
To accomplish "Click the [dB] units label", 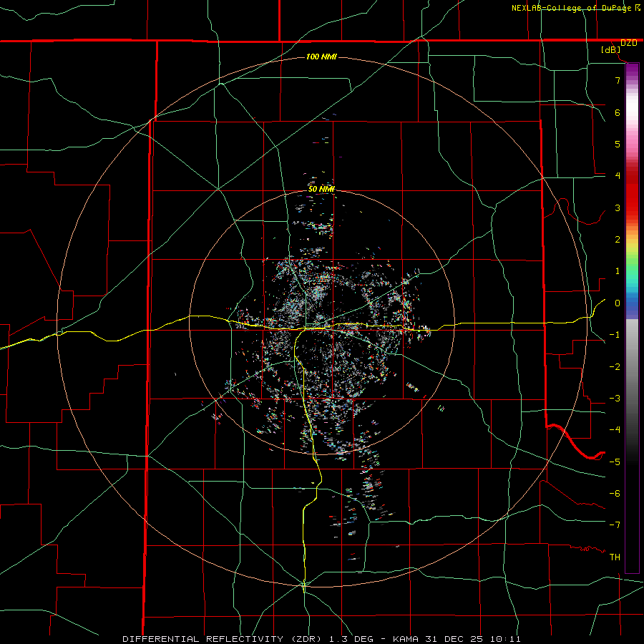I will (x=611, y=50).
